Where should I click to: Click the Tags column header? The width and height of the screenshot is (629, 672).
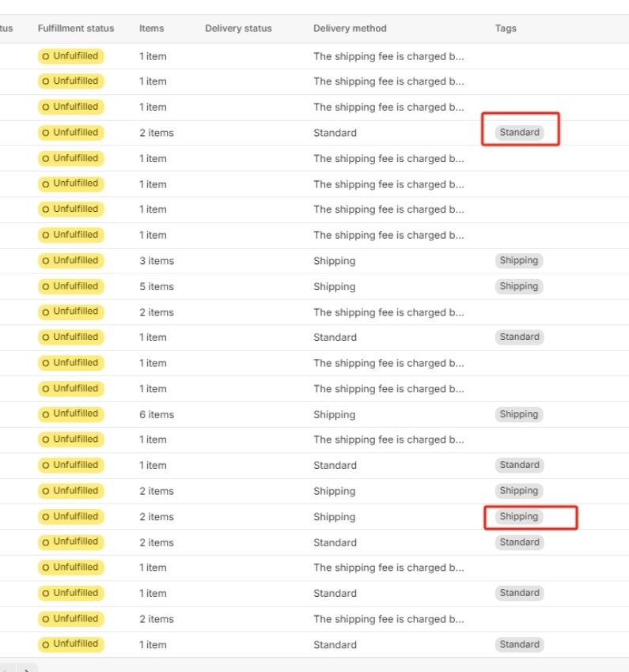[x=506, y=28]
